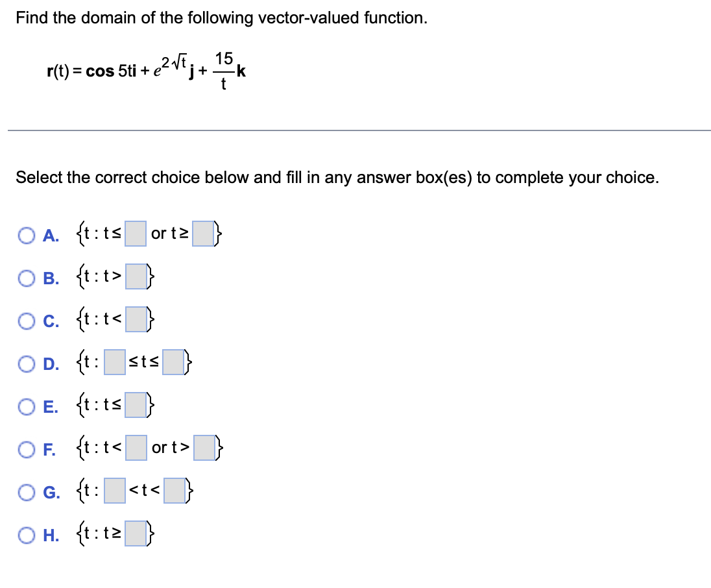Click the second answer box in choice A
Viewport: 711px width, 588px height.
pos(202,234)
